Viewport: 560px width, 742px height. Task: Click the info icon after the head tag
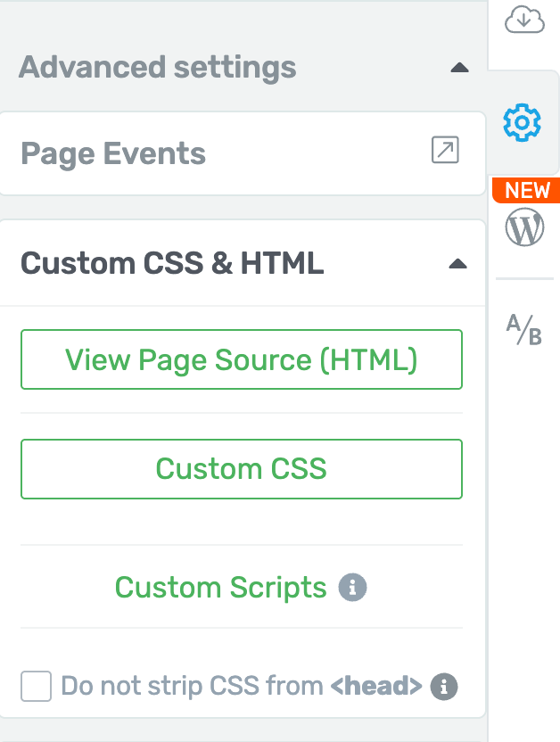(444, 686)
